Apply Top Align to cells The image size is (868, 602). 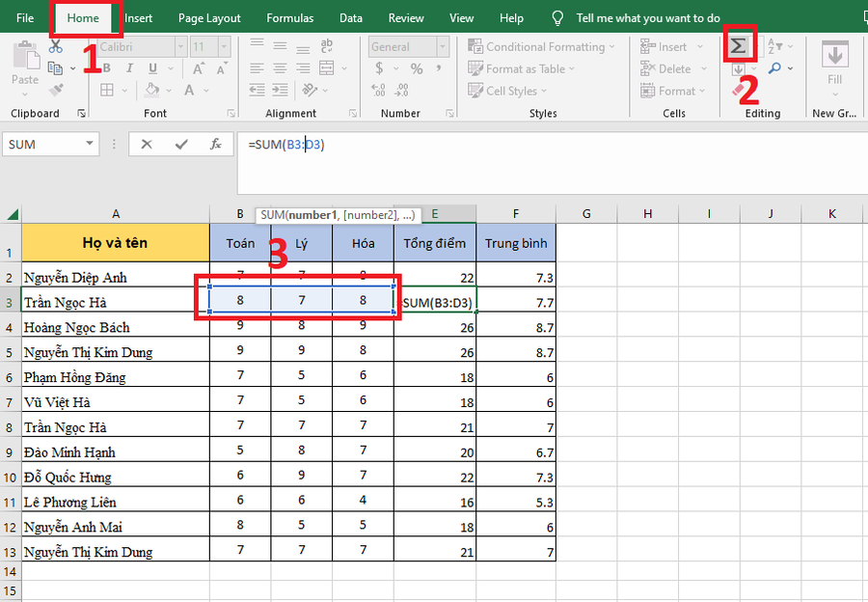[x=257, y=45]
